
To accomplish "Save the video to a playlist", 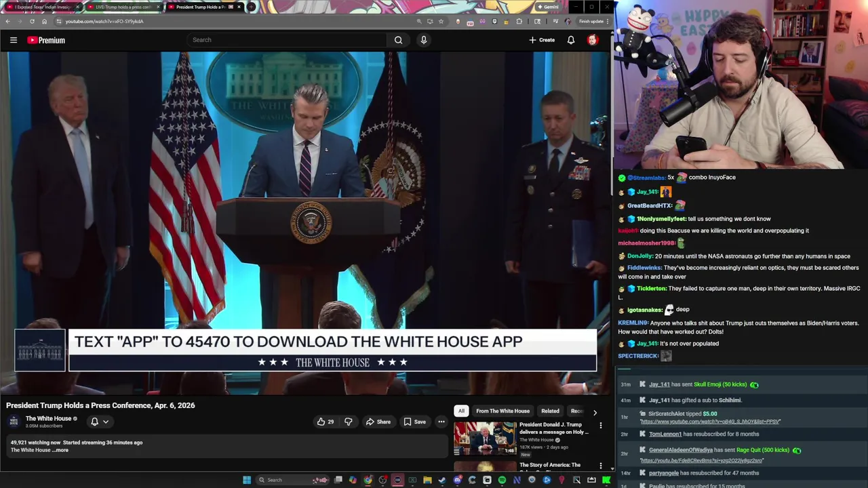I will 414,422.
